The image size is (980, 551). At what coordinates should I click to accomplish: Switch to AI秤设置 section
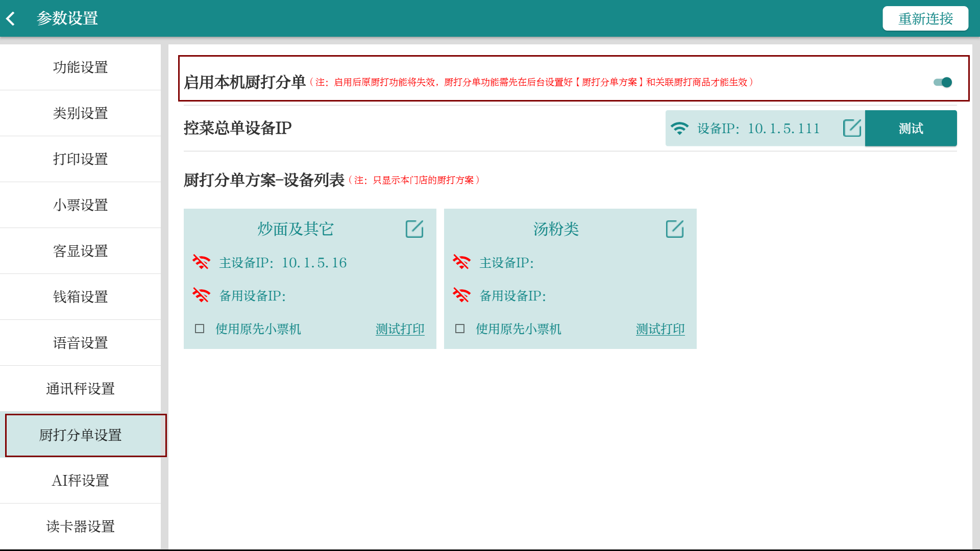point(80,481)
